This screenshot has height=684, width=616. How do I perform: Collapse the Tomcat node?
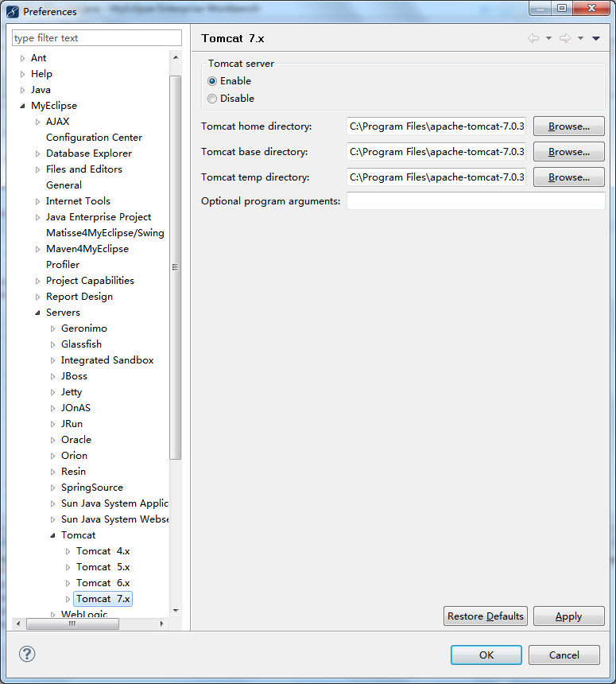click(x=52, y=536)
